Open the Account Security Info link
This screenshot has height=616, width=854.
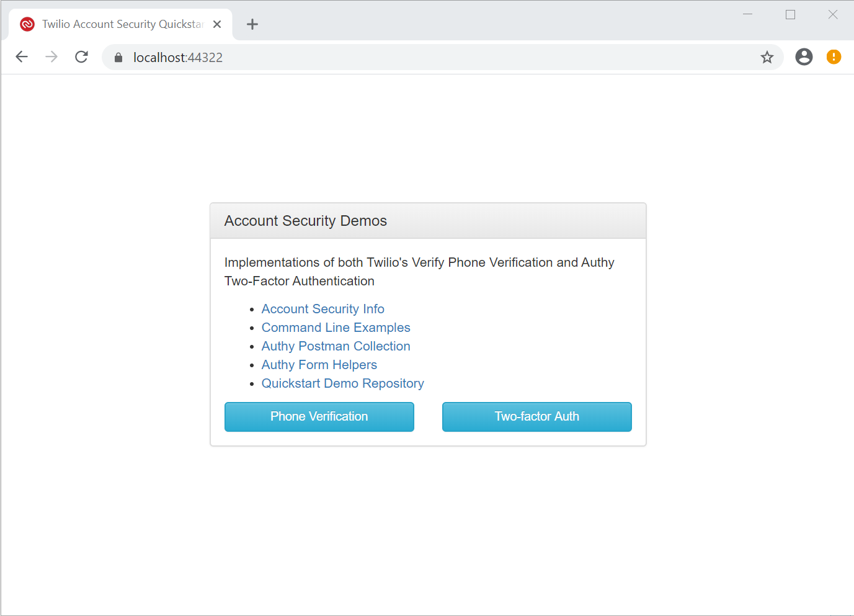click(322, 309)
